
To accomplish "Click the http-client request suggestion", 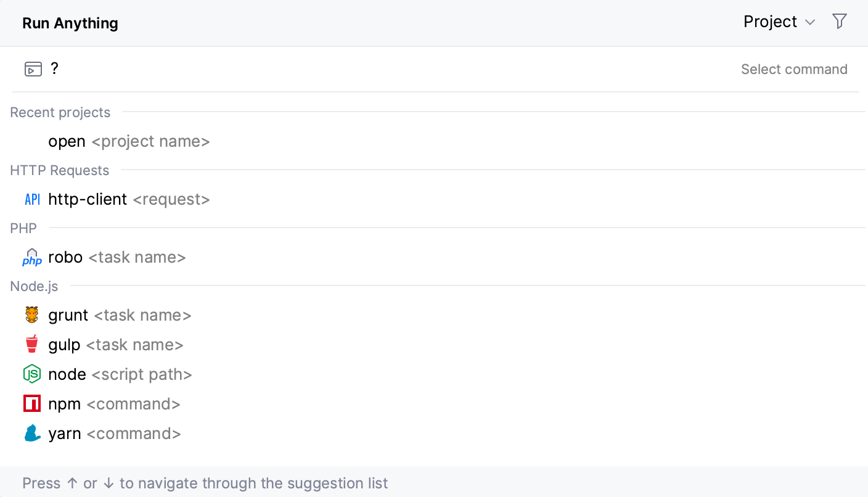I will coord(129,199).
